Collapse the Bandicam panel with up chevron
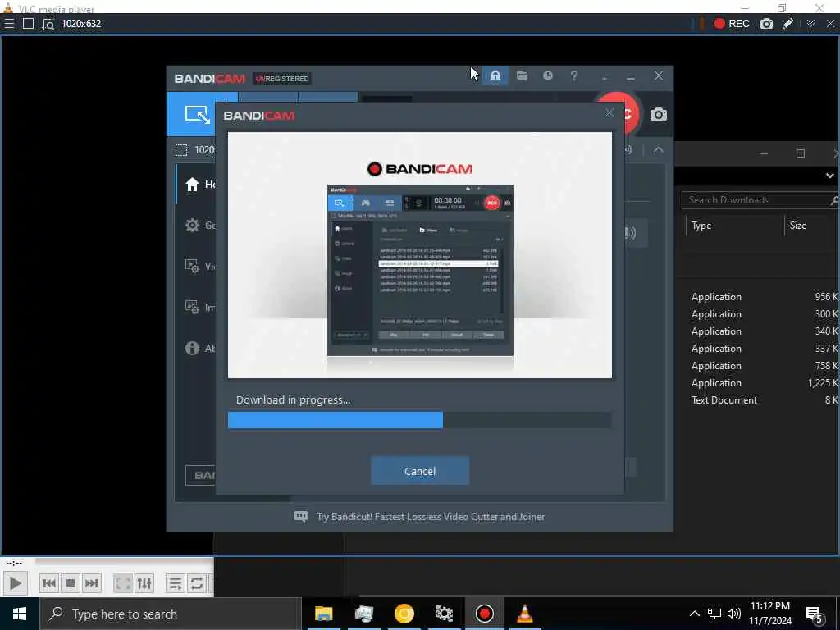The height and width of the screenshot is (630, 840). pyautogui.click(x=659, y=150)
